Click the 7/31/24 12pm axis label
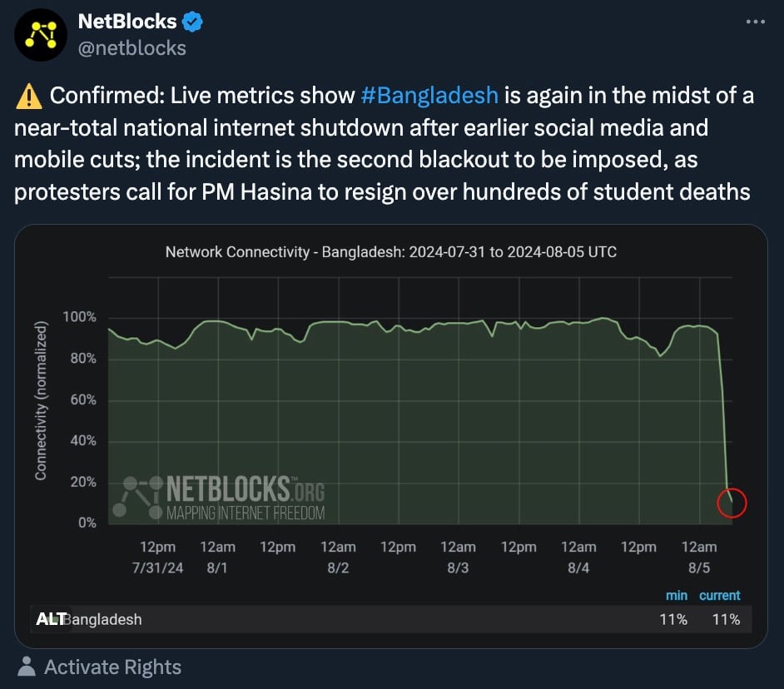 coord(157,557)
